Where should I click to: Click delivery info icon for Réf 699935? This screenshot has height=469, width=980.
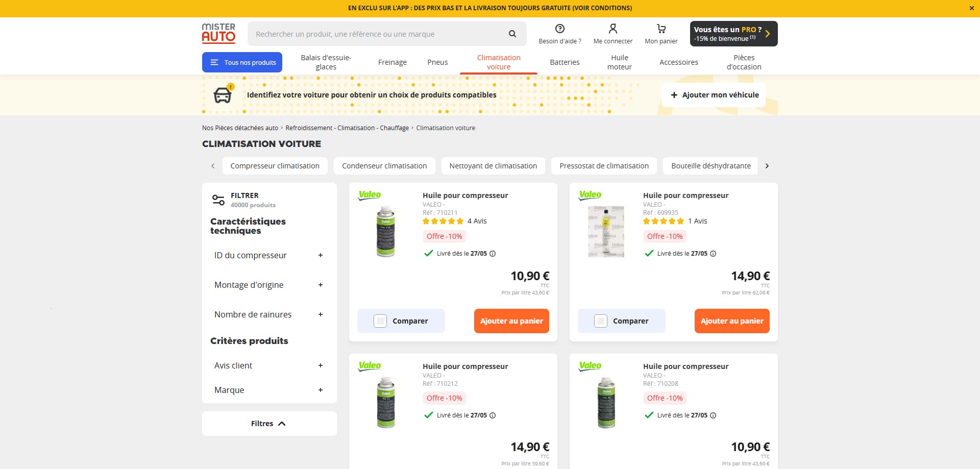point(713,254)
